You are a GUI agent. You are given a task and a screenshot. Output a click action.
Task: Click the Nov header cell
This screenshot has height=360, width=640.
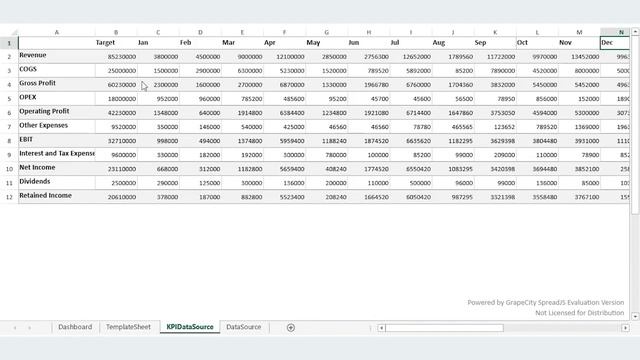point(579,42)
